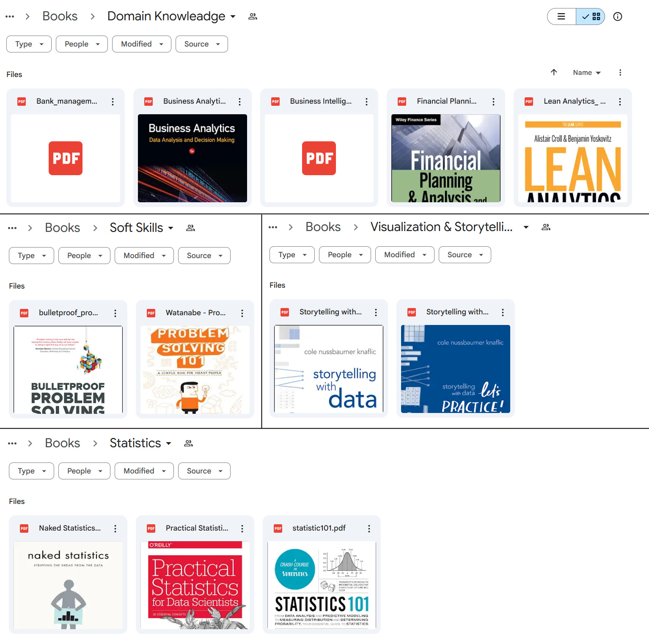The image size is (649, 644).
Task: Click the PDF icon beside Naked Statistics
Action: click(24, 528)
